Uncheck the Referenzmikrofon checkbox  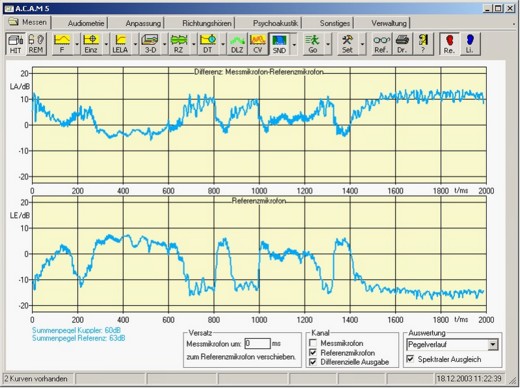tap(313, 352)
